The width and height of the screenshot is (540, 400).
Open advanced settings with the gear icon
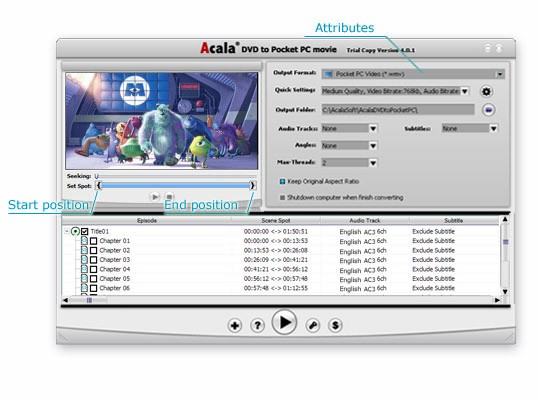coord(486,92)
